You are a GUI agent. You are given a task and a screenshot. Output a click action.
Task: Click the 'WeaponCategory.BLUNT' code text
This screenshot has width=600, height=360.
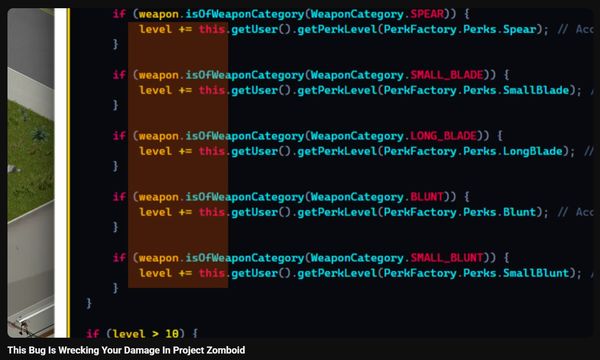pos(377,197)
